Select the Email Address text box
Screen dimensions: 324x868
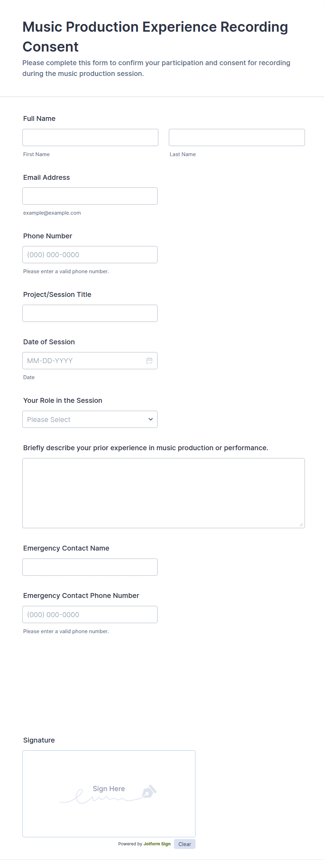pyautogui.click(x=90, y=196)
